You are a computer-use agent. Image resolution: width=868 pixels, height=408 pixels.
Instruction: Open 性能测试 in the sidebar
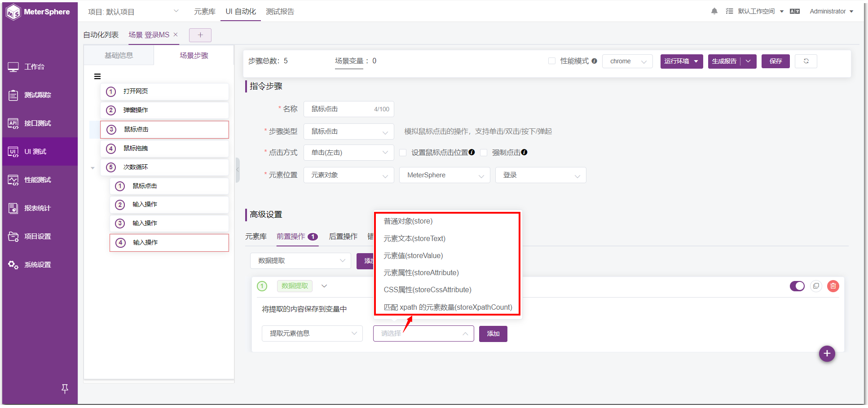point(40,180)
